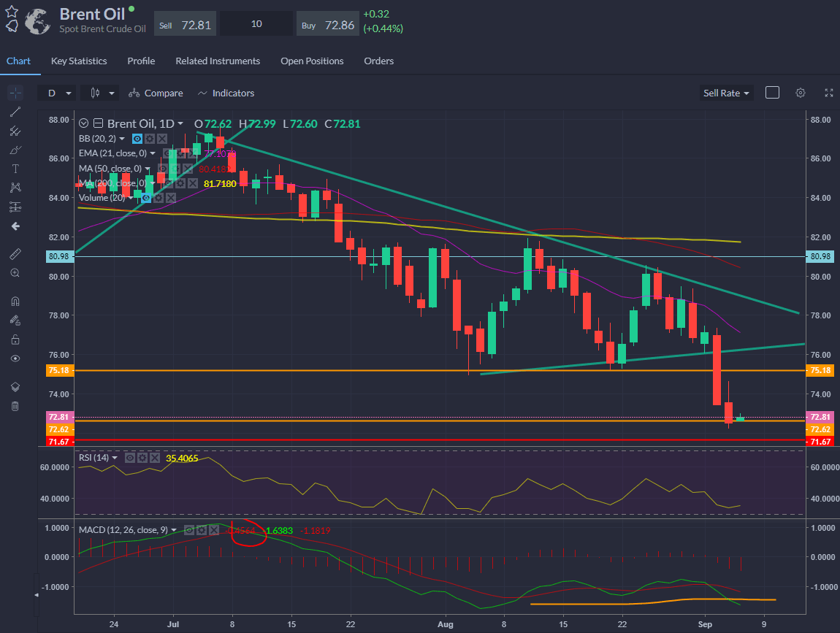
Task: Switch to the Chart tab
Action: [18, 61]
